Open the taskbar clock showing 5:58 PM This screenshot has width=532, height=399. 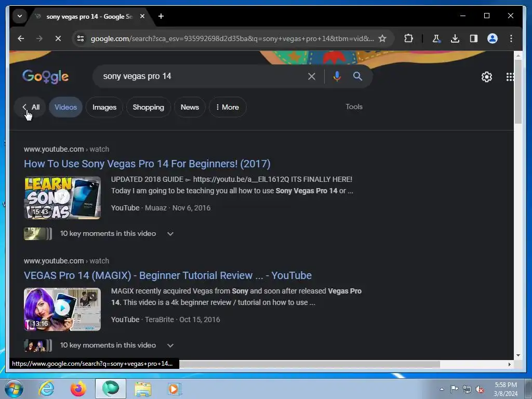tap(506, 389)
